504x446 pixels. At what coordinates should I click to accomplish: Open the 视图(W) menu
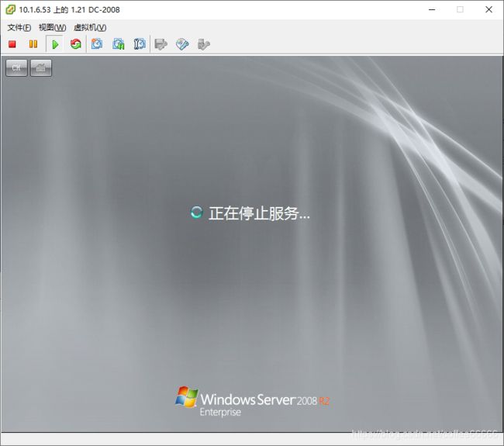coord(53,28)
